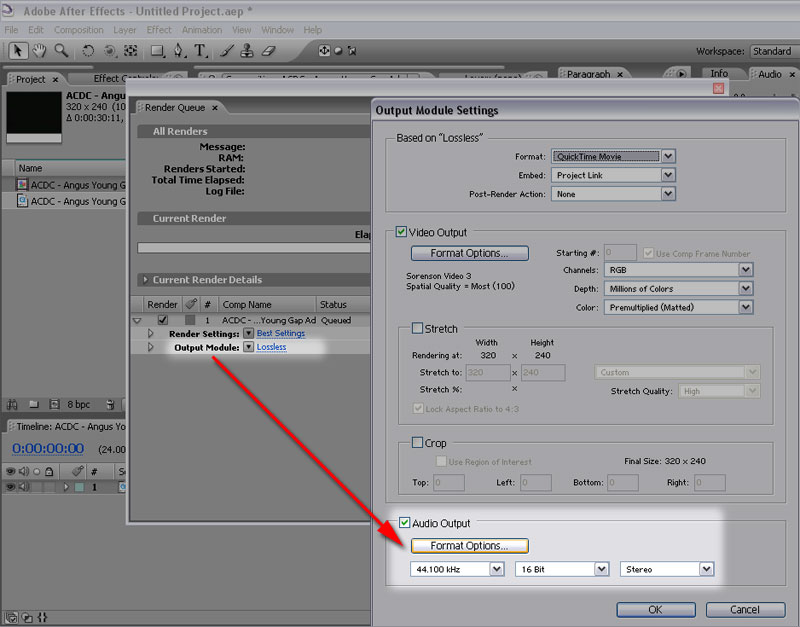The width and height of the screenshot is (800, 627).
Task: Hide layer 1 with the eye toggle
Action: [x=10, y=487]
